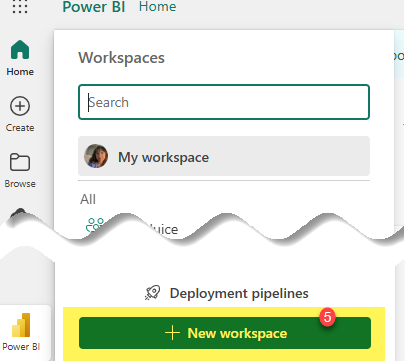
Task: Click the Deployment pipelines rocket icon
Action: [153, 293]
